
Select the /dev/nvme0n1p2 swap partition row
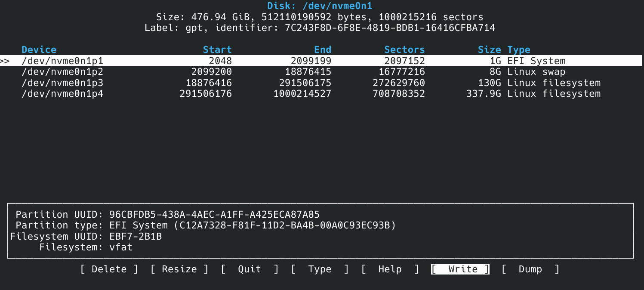tap(62, 72)
